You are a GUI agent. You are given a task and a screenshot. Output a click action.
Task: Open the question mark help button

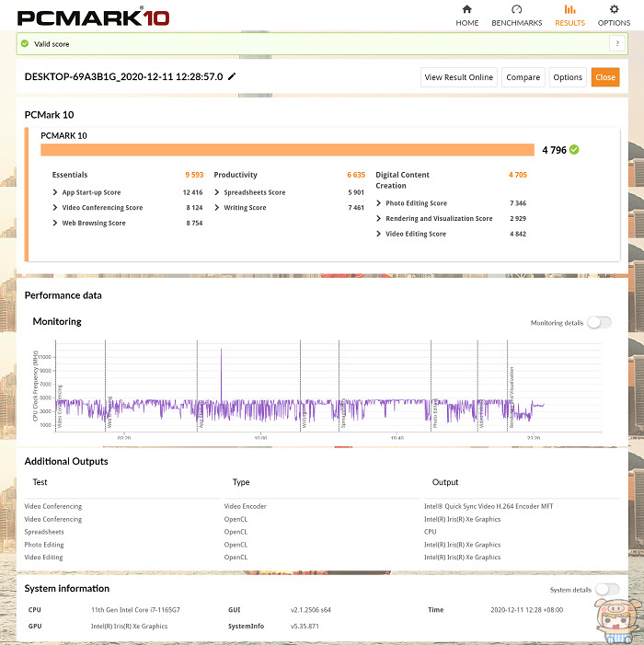tap(616, 43)
